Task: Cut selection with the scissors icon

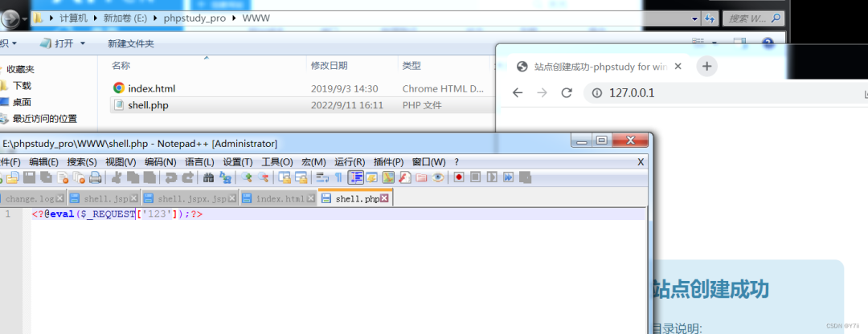Action: coord(117,177)
